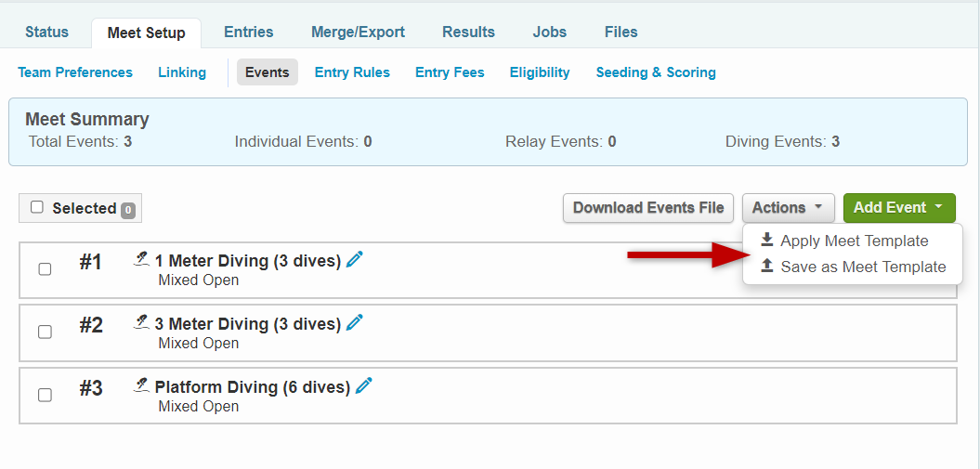Click pencil edit icon for Platform Diving
The width and height of the screenshot is (980, 469).
(x=364, y=385)
